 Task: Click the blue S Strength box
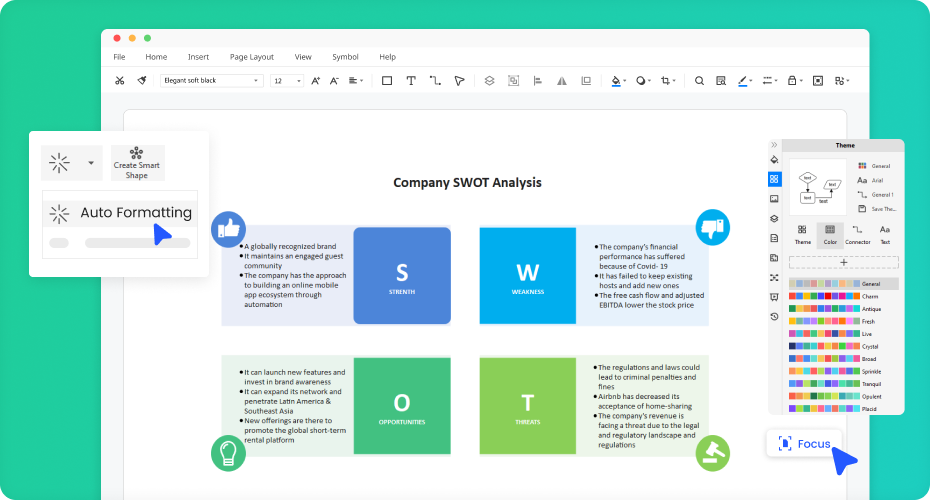pyautogui.click(x=401, y=276)
